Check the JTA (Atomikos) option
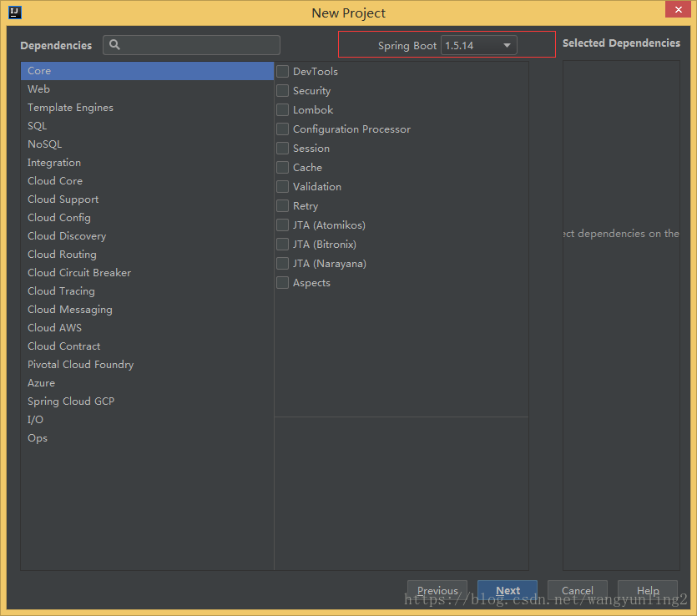Image resolution: width=697 pixels, height=616 pixels. point(282,225)
